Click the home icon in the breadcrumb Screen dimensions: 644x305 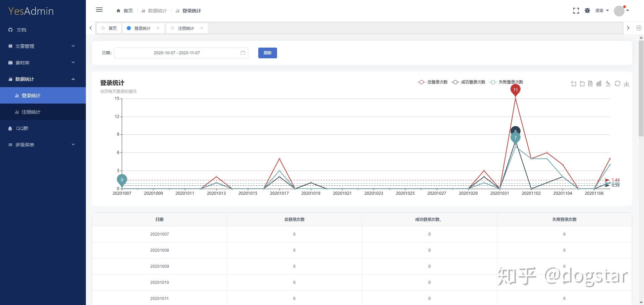(118, 11)
